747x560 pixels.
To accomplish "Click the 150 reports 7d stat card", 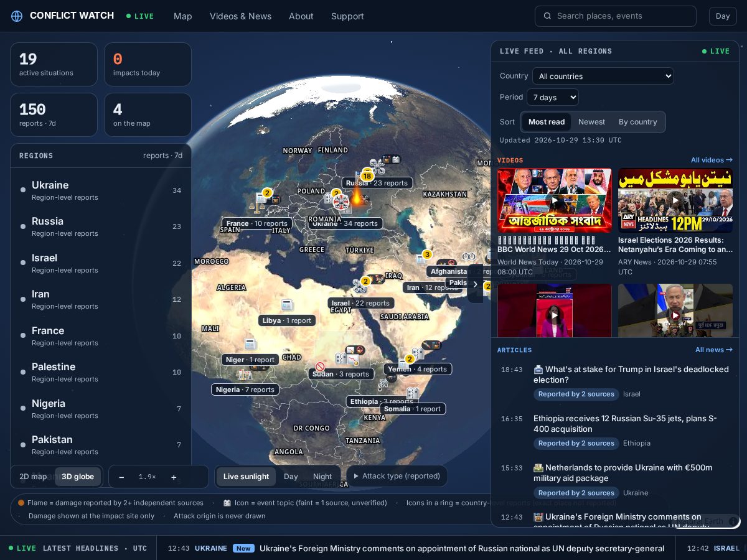I will [54, 114].
